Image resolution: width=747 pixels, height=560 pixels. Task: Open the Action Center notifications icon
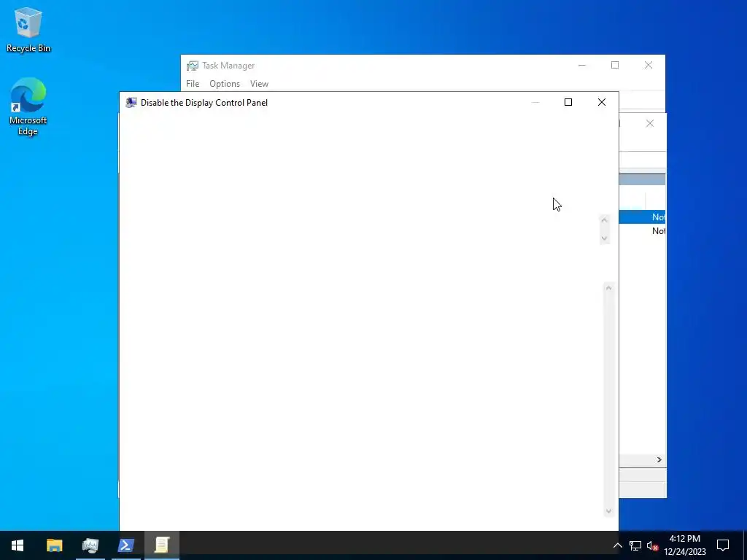723,545
